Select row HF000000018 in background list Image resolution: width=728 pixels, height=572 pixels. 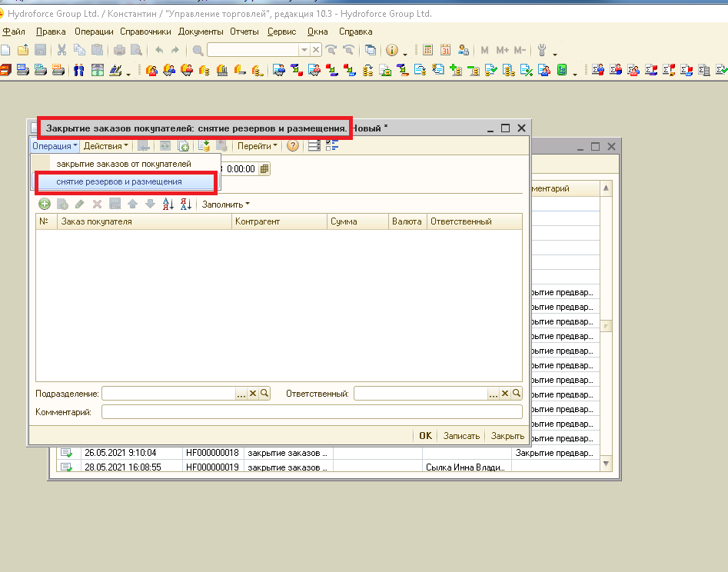(327, 452)
